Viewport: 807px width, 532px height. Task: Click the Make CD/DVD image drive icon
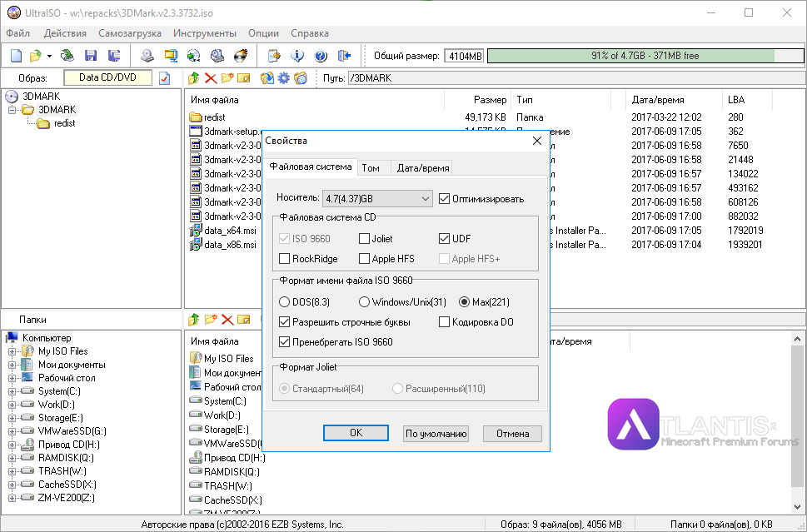pos(147,56)
